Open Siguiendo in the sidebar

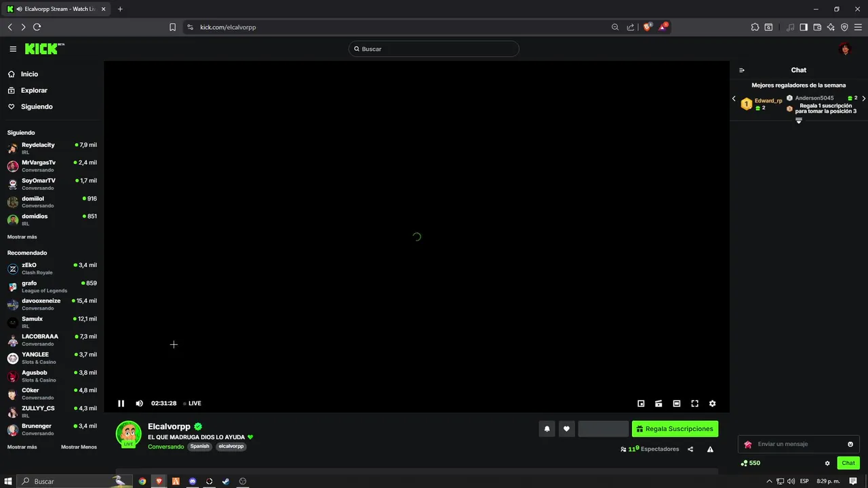[30, 106]
